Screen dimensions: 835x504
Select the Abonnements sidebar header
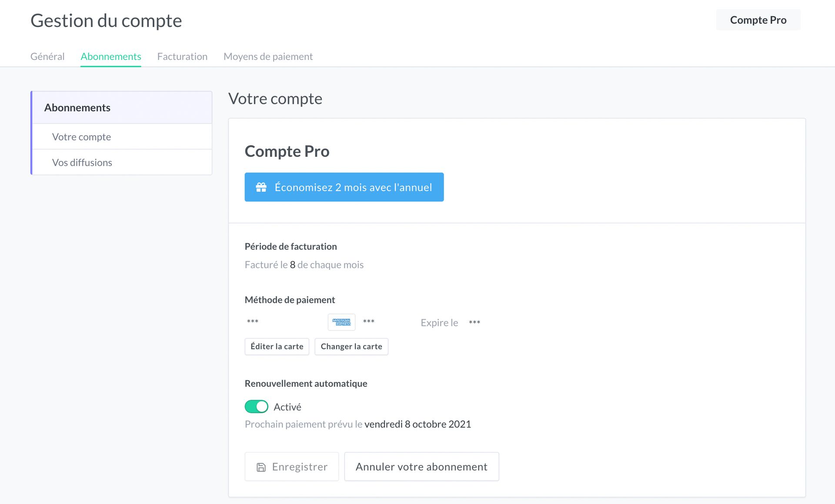click(x=77, y=107)
